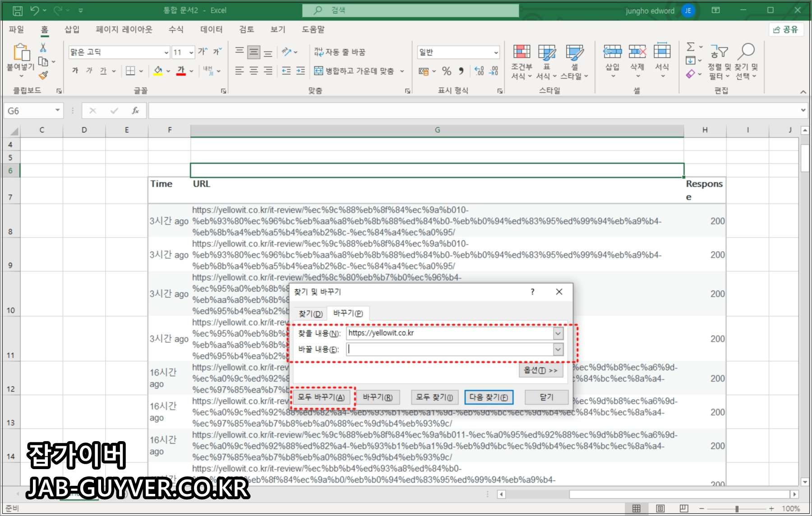Toggle italic 가 formatting
The image size is (812, 516).
(89, 71)
